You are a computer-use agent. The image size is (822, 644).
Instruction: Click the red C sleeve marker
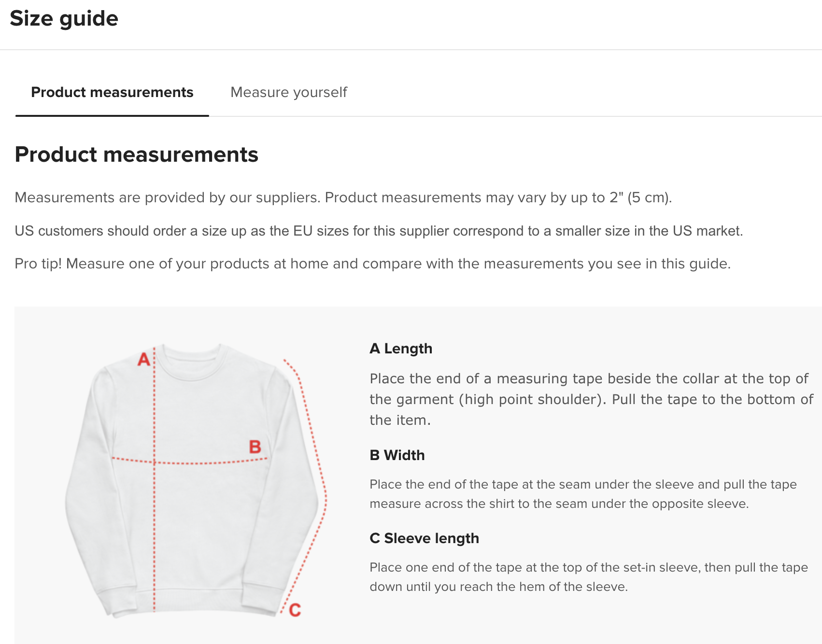click(295, 610)
